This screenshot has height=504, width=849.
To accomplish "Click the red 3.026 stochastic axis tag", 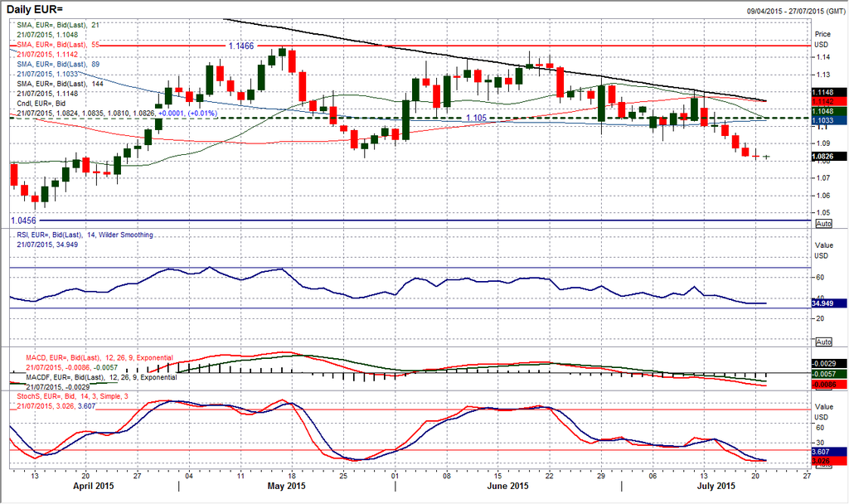I will pos(829,461).
